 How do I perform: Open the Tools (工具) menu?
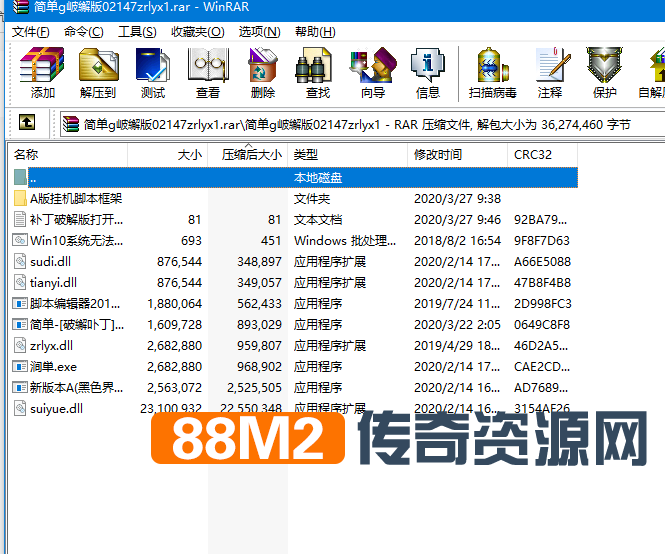coord(137,32)
